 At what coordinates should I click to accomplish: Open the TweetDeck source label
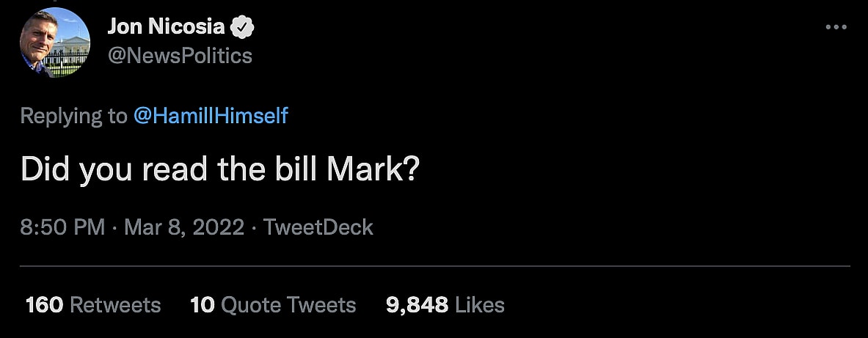[318, 227]
